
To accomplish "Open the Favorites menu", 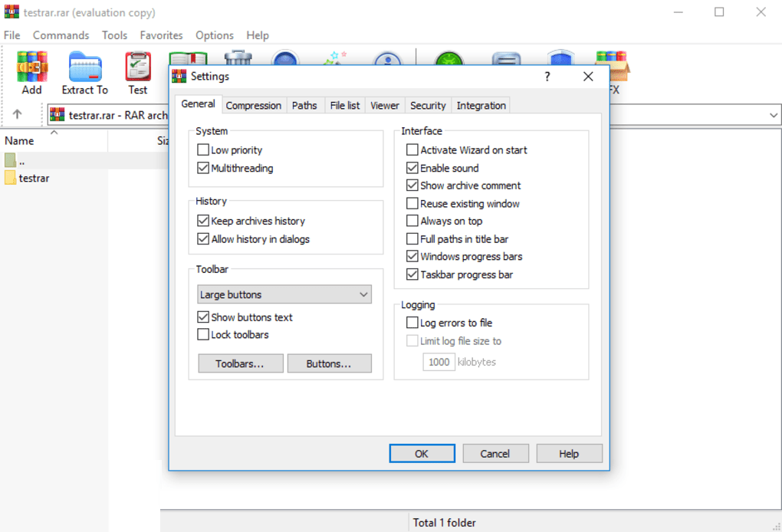I will click(161, 35).
